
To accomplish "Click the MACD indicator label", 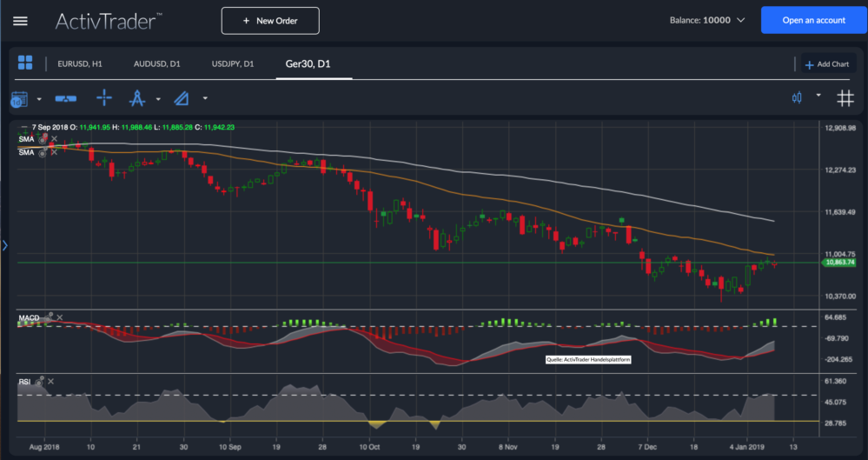I will 30,318.
